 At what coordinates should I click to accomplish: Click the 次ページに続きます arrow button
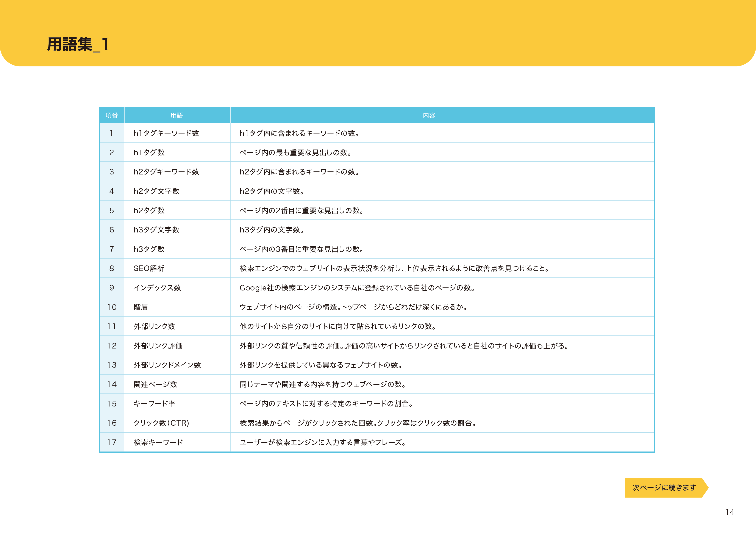point(666,488)
